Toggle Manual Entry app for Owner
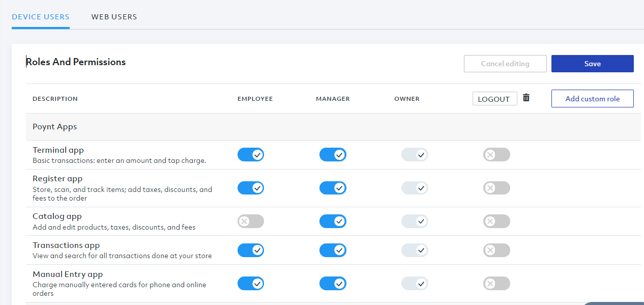The height and width of the screenshot is (305, 644). tap(415, 283)
